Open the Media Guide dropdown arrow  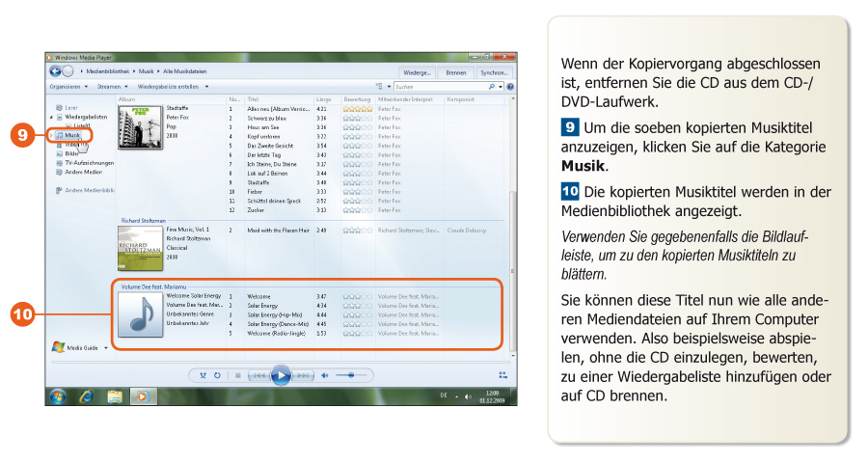105,347
